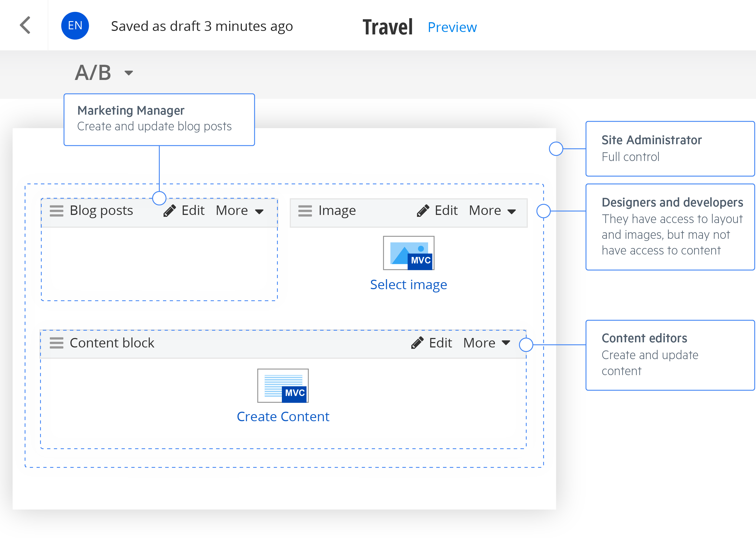Click the Create Content link
756x538 pixels.
pyautogui.click(x=283, y=417)
